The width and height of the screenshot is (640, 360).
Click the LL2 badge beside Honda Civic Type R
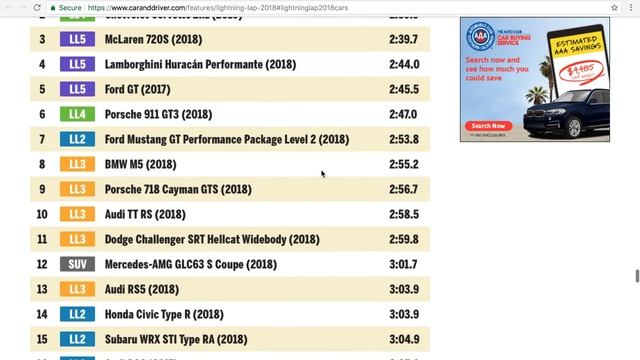(x=77, y=314)
